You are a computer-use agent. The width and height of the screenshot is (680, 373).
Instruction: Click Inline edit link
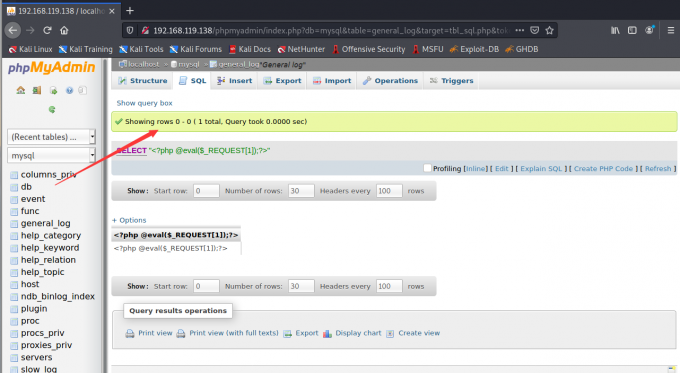[475, 169]
